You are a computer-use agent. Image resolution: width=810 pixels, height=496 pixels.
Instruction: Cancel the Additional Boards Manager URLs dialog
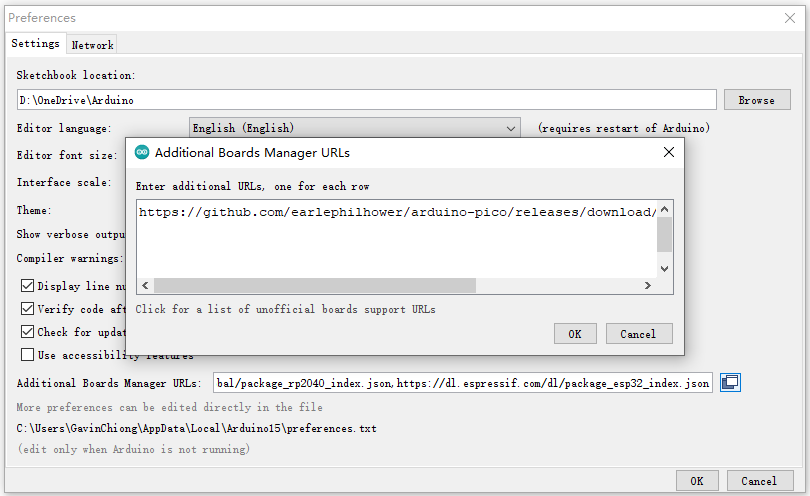638,334
